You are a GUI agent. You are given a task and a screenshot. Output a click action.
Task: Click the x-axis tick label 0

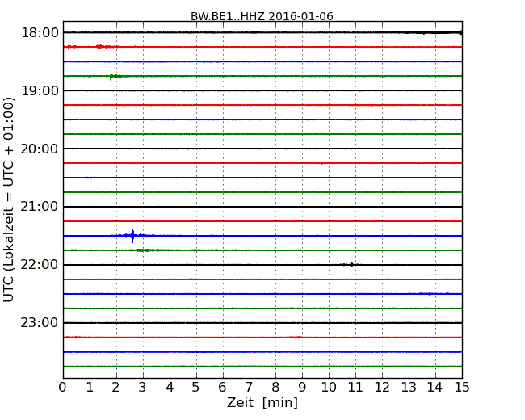click(63, 388)
